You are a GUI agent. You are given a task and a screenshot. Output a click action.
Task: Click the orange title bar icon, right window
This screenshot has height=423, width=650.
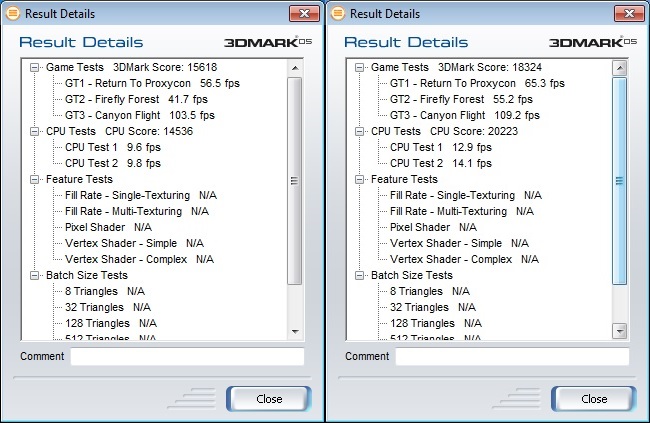[x=338, y=13]
